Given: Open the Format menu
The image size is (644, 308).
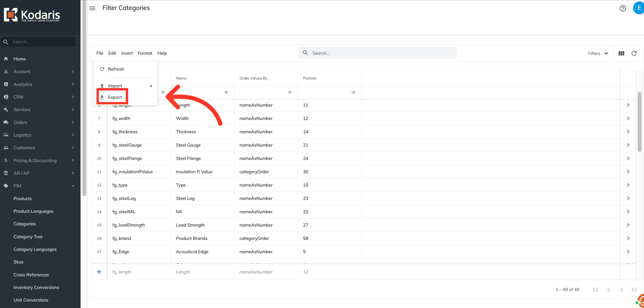Looking at the screenshot, I should coord(145,53).
